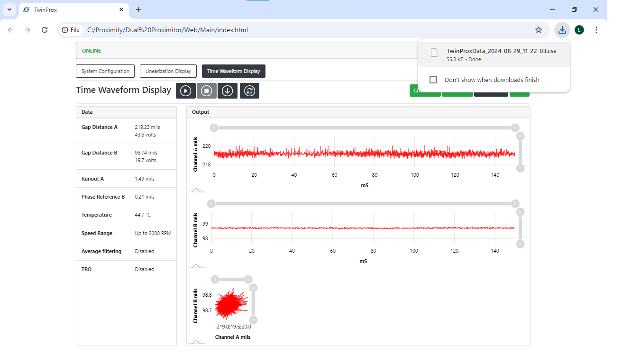Click the refresh waveform icon button
This screenshot has height=364, width=622.
point(249,91)
